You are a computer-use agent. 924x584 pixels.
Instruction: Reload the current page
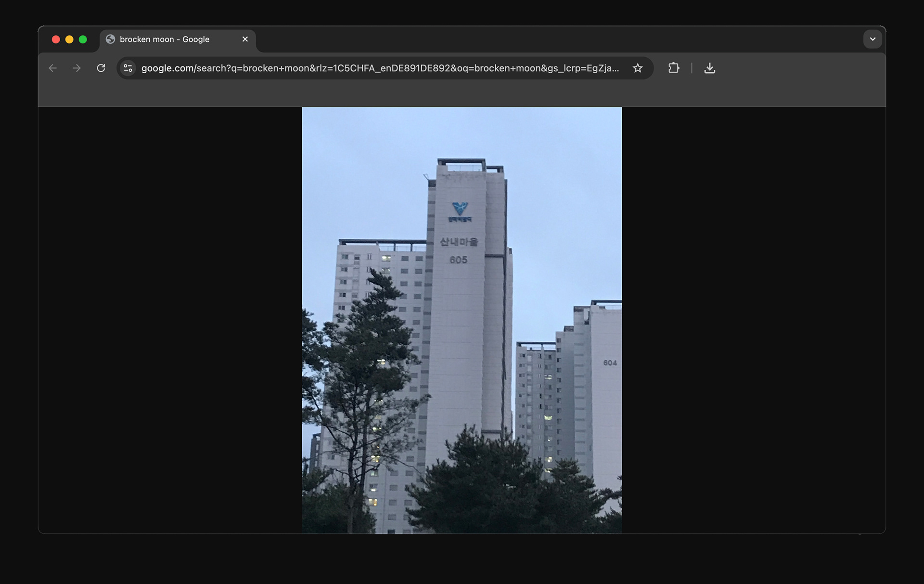[x=101, y=68]
